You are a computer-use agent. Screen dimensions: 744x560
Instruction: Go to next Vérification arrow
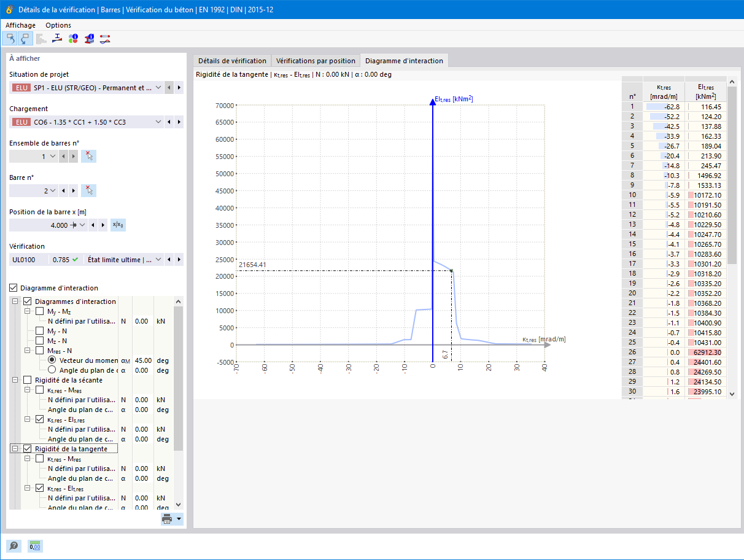pos(179,260)
